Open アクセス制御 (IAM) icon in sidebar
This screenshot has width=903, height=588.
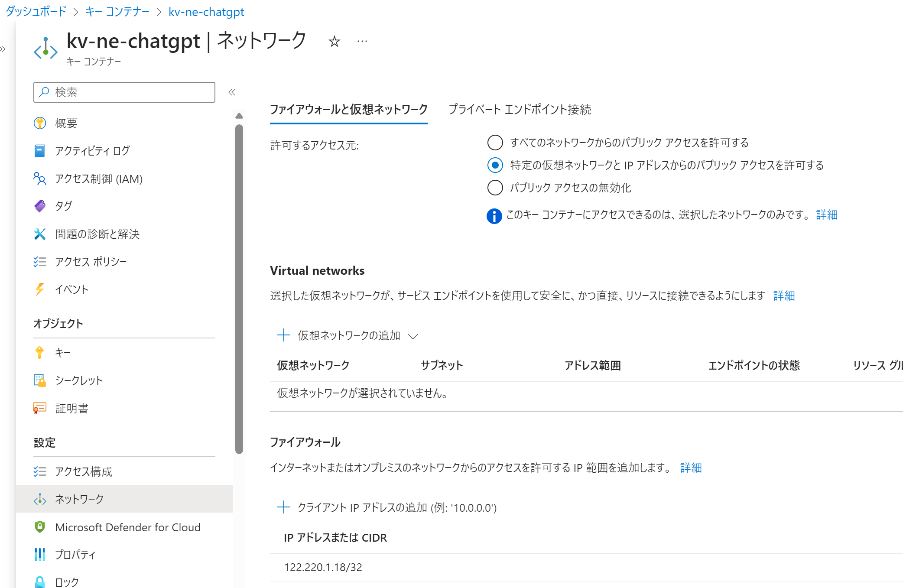[x=40, y=179]
